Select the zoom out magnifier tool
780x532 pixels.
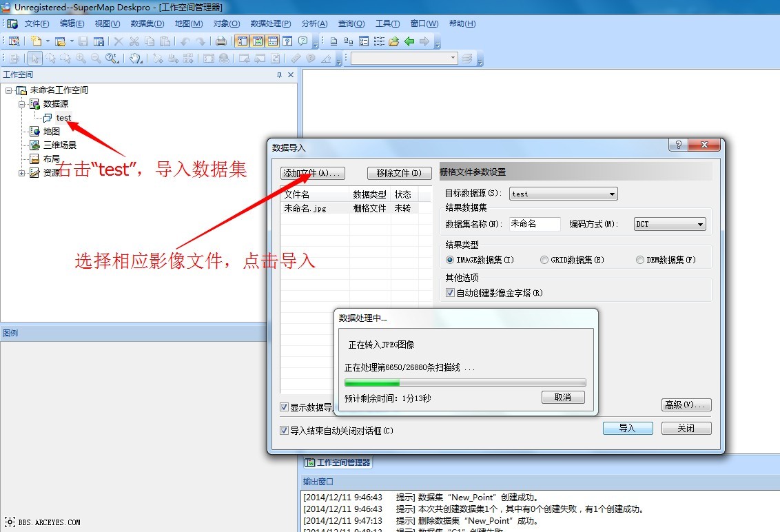click(x=96, y=58)
